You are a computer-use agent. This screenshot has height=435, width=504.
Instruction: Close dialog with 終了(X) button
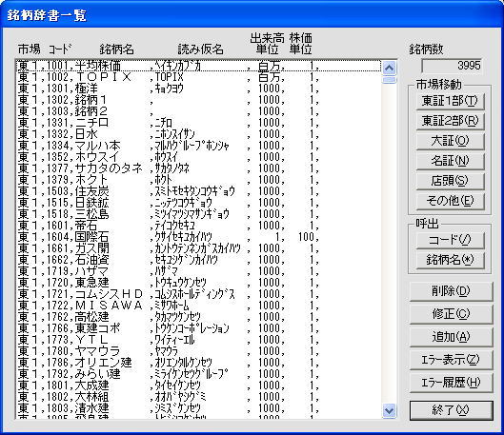pos(451,410)
